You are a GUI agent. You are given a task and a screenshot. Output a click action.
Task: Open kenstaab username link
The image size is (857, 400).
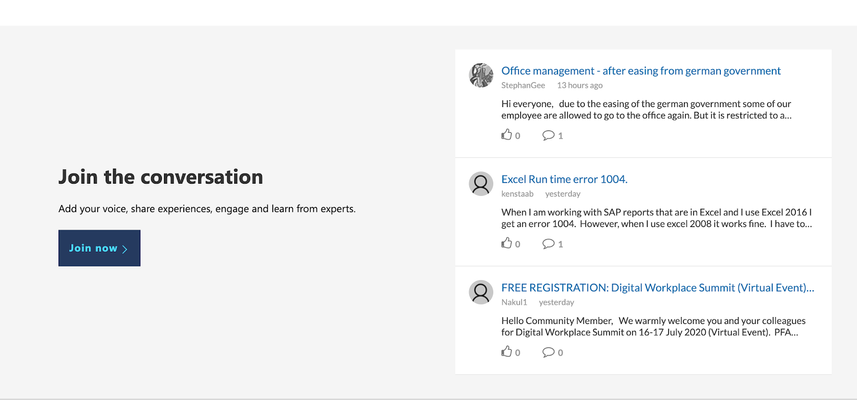click(517, 194)
